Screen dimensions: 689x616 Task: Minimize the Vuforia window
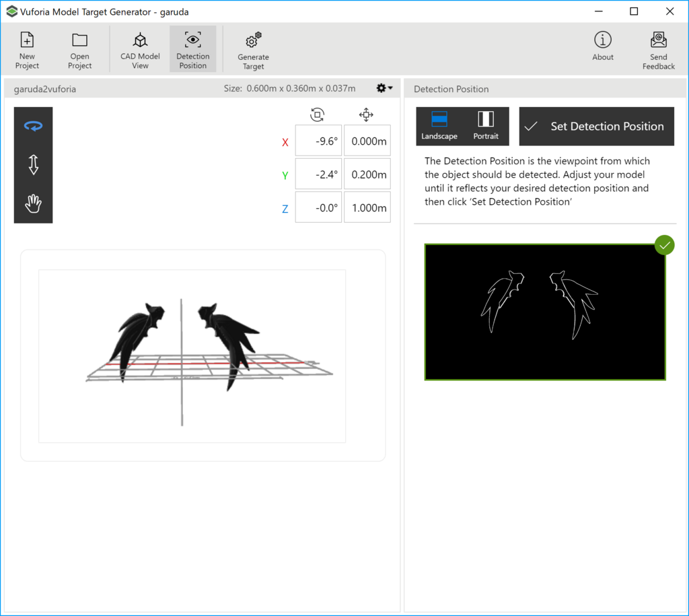click(598, 11)
